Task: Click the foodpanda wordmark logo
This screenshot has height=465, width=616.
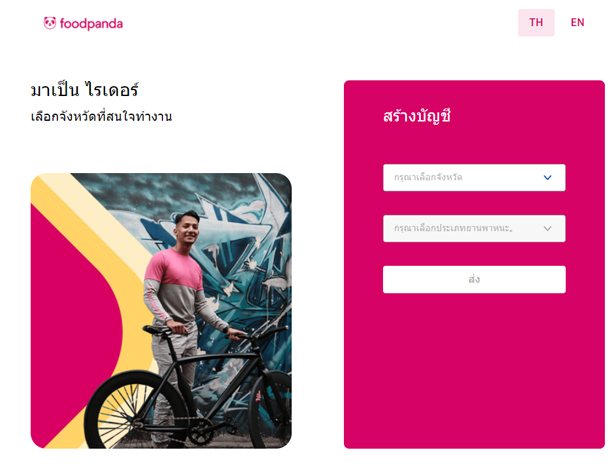Action: pyautogui.click(x=91, y=24)
